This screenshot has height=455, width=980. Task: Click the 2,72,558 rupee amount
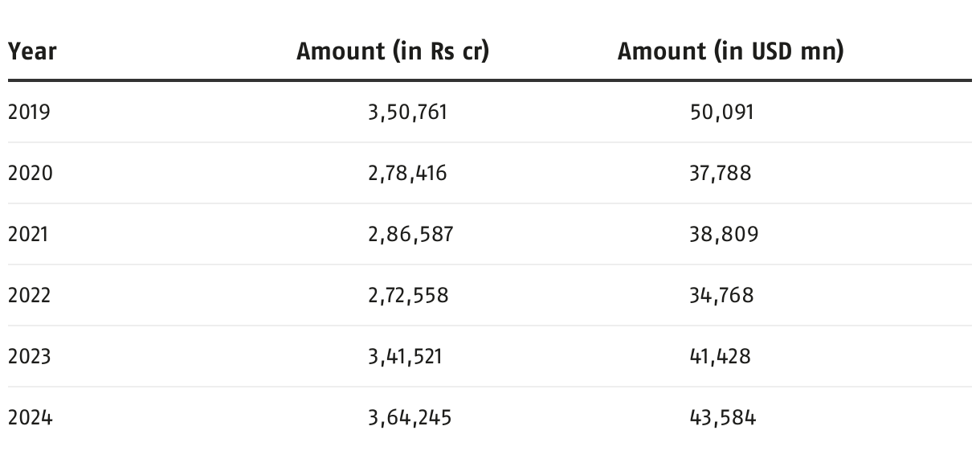tap(408, 295)
